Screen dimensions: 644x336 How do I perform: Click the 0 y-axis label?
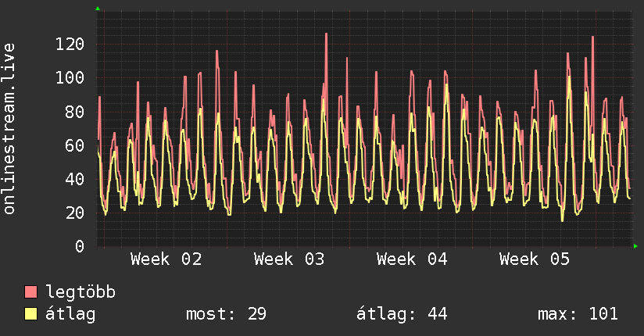point(80,246)
